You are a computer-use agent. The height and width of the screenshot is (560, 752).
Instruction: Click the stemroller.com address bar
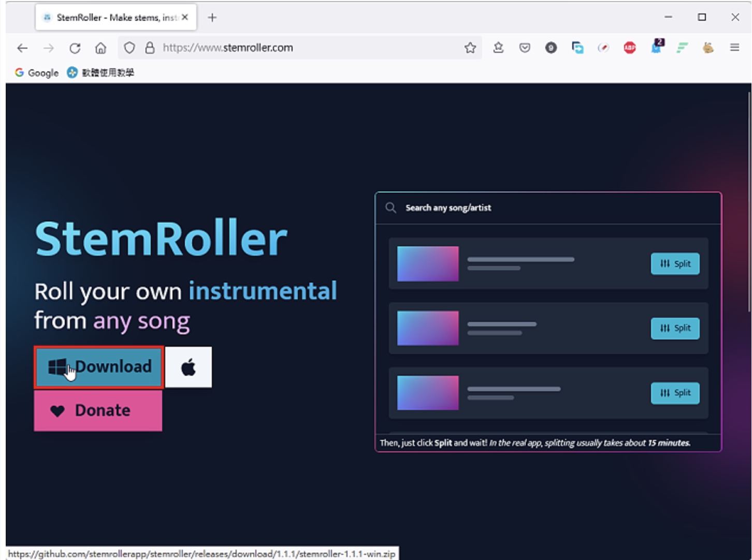(x=300, y=48)
